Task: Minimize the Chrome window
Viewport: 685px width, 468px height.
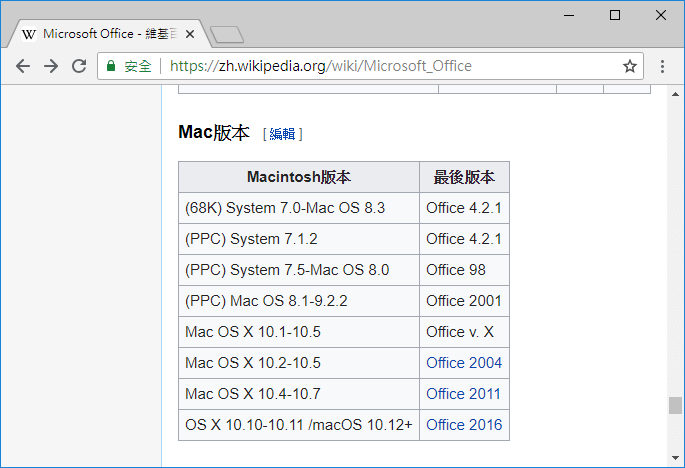Action: coord(569,15)
